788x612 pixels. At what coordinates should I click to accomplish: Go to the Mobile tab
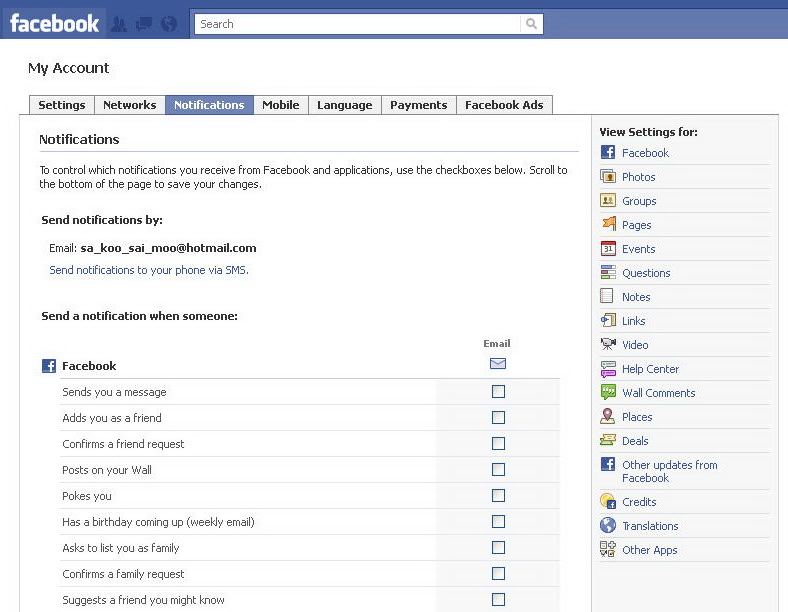281,105
